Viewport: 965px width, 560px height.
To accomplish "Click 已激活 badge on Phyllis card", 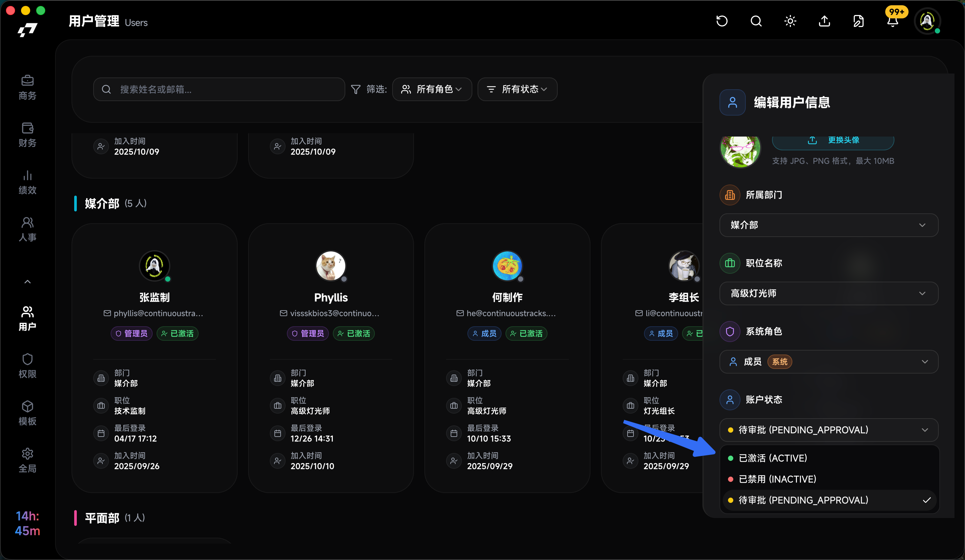I will click(x=354, y=334).
